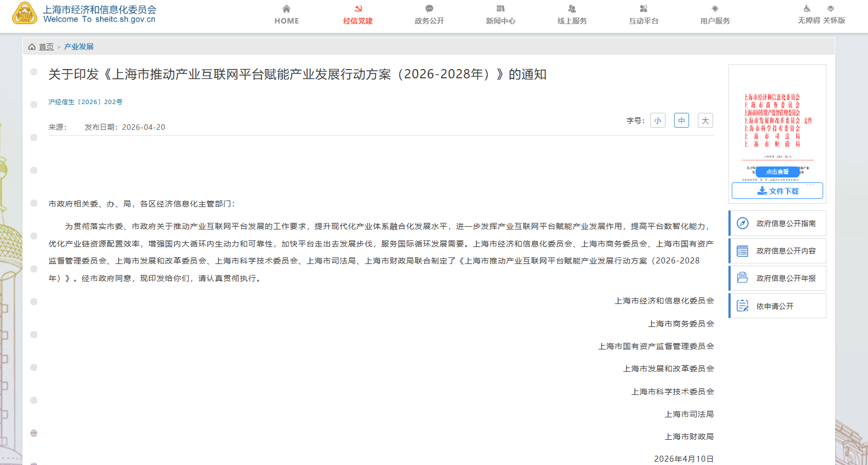Click the HOME house icon
Viewport: 868px width, 465px height.
[x=286, y=9]
